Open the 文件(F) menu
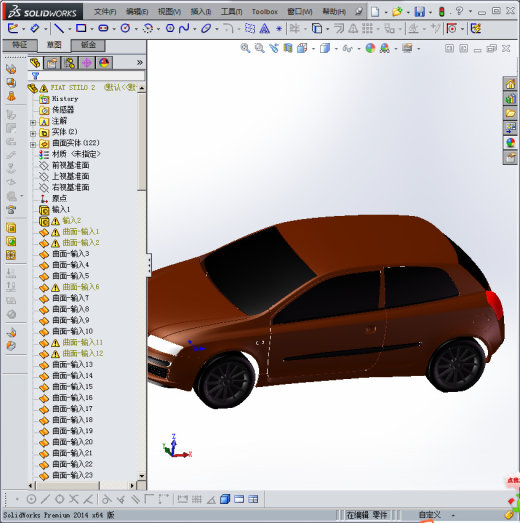The height and width of the screenshot is (523, 520). (x=105, y=12)
